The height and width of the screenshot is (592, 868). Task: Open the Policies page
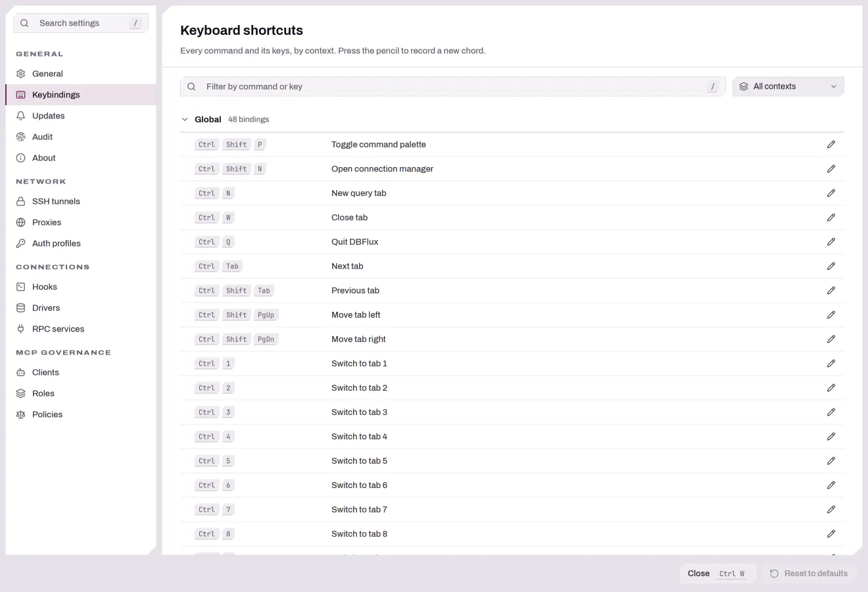click(81, 414)
